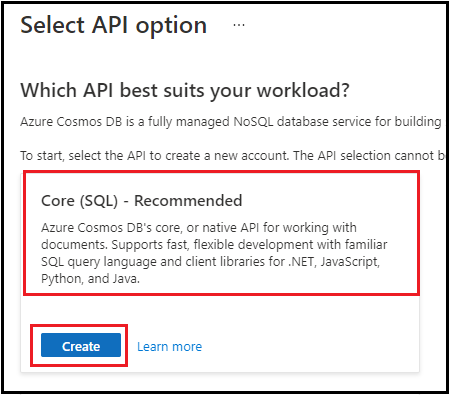Select the Core (SQL) - Recommended card
The image size is (449, 395).
tap(221, 233)
